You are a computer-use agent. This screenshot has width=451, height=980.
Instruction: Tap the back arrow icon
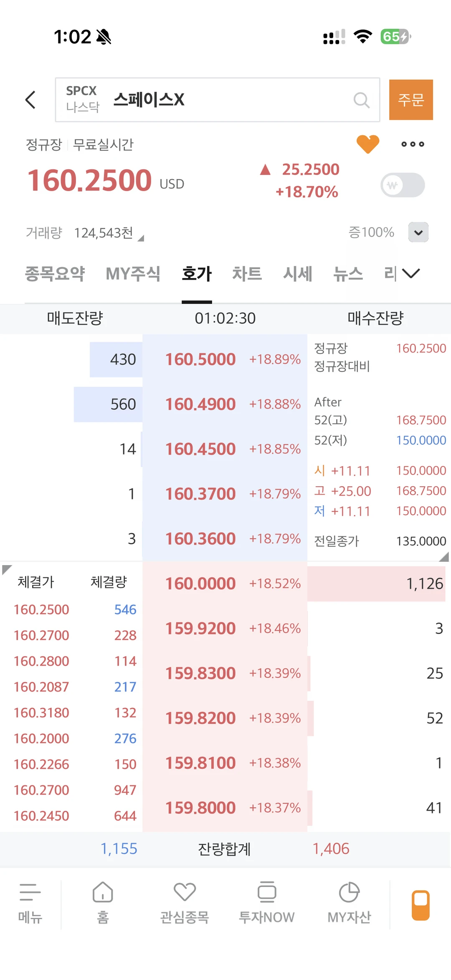(30, 100)
